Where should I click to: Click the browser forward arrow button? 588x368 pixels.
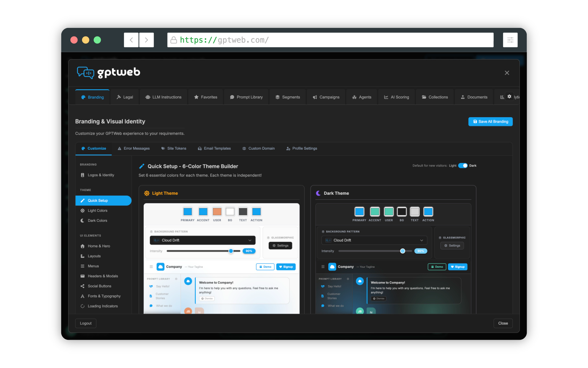pyautogui.click(x=146, y=40)
